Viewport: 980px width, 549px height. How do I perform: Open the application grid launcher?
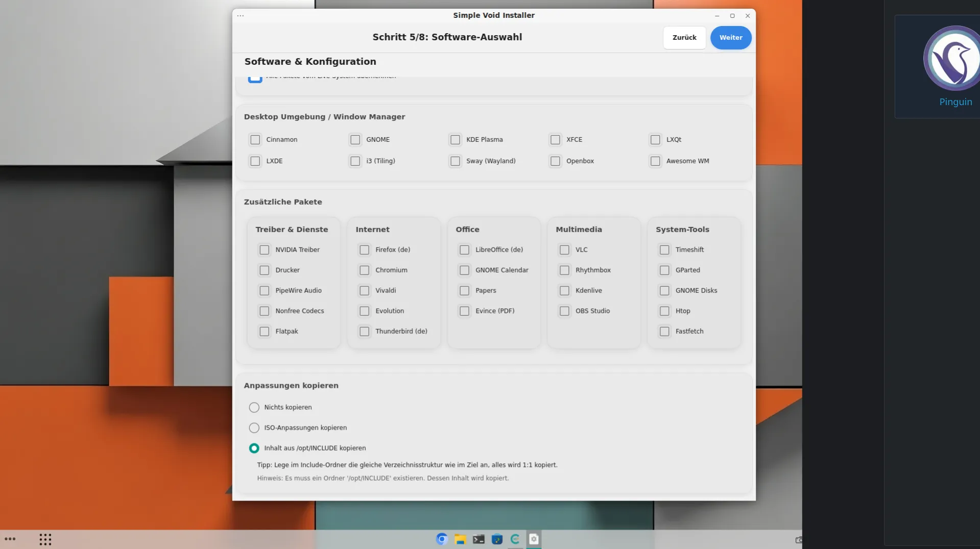coord(45,539)
